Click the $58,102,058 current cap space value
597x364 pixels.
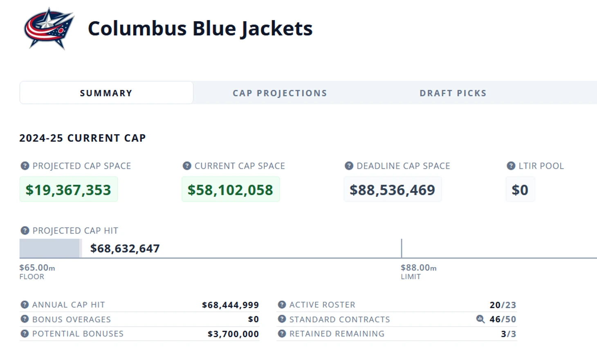click(230, 190)
